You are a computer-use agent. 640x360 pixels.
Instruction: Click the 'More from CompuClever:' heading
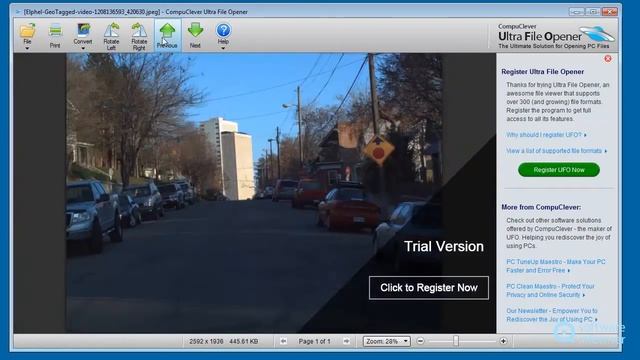click(541, 207)
